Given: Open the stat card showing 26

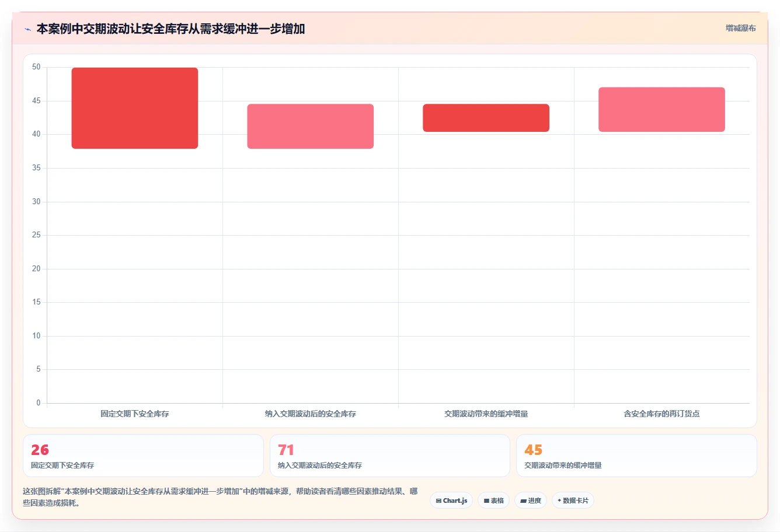Looking at the screenshot, I should click(143, 456).
